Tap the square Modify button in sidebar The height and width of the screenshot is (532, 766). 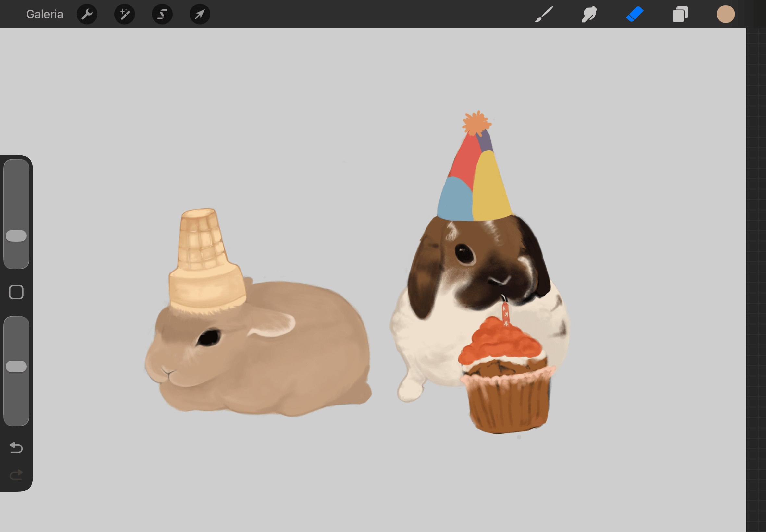(x=16, y=292)
